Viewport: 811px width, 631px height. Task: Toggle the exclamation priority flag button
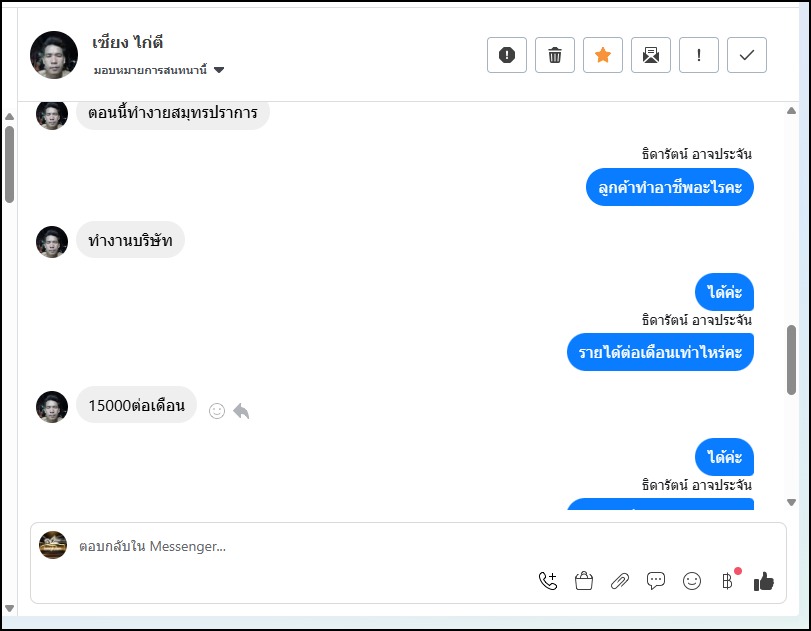(x=699, y=56)
